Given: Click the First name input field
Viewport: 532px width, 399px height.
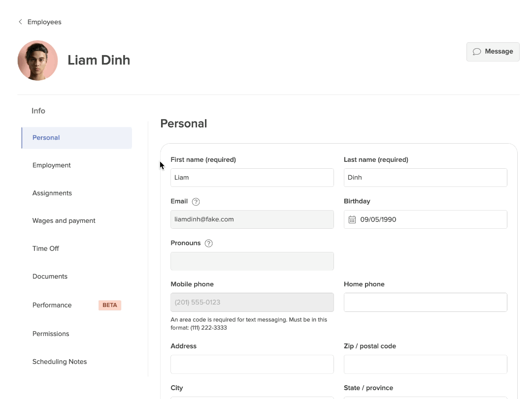Looking at the screenshot, I should click(252, 178).
